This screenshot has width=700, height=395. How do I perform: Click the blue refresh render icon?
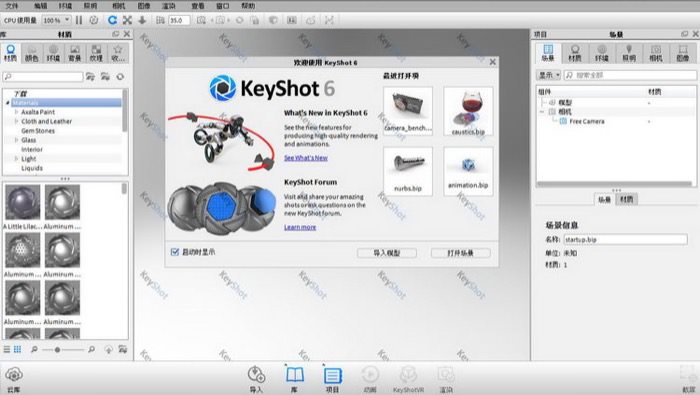pyautogui.click(x=112, y=20)
